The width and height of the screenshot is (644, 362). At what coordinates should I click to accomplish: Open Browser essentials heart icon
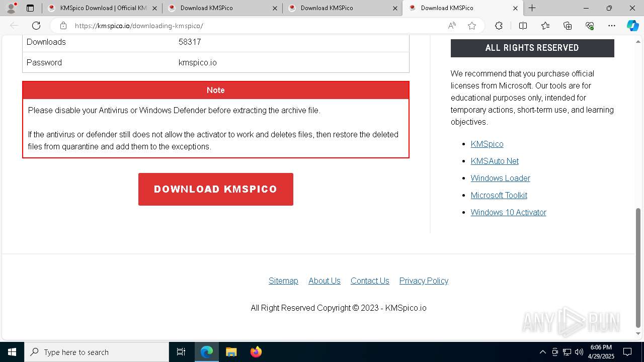click(x=590, y=26)
